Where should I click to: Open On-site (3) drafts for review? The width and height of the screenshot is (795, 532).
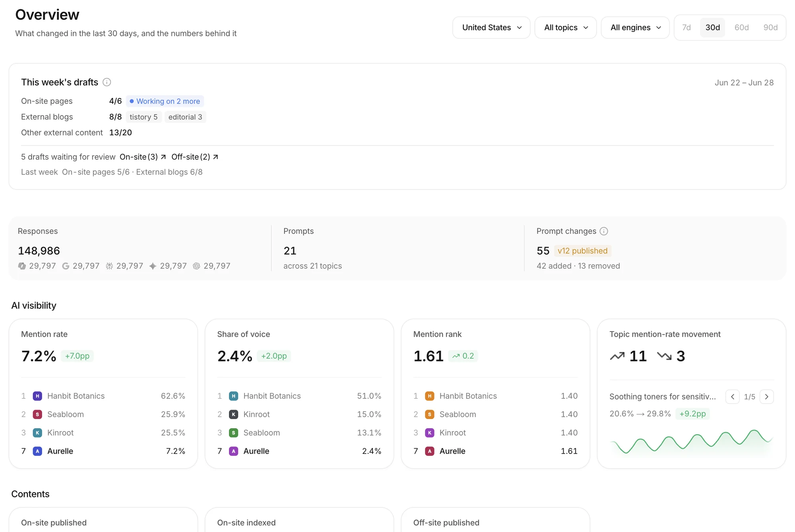point(143,157)
